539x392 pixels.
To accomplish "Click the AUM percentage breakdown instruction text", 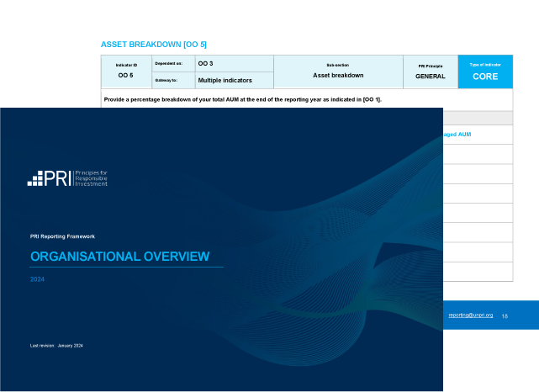I will click(x=243, y=100).
